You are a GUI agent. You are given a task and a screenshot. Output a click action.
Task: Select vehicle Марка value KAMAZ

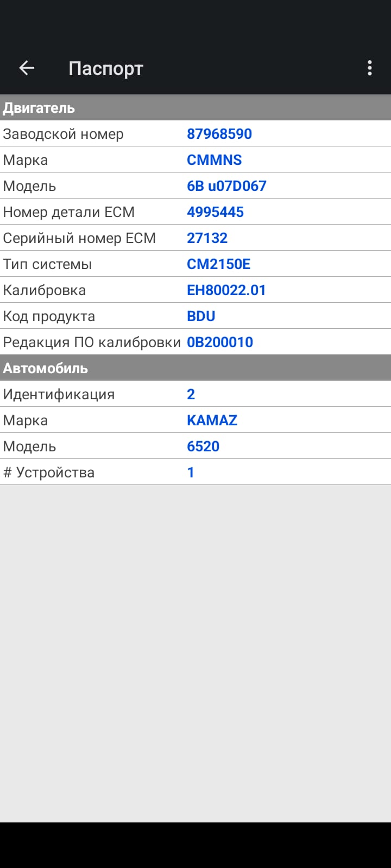[x=212, y=420]
